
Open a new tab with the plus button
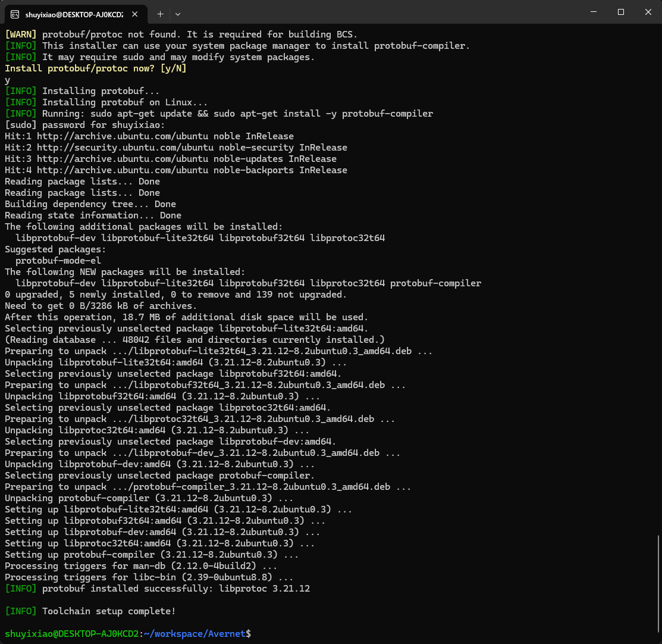[x=160, y=14]
